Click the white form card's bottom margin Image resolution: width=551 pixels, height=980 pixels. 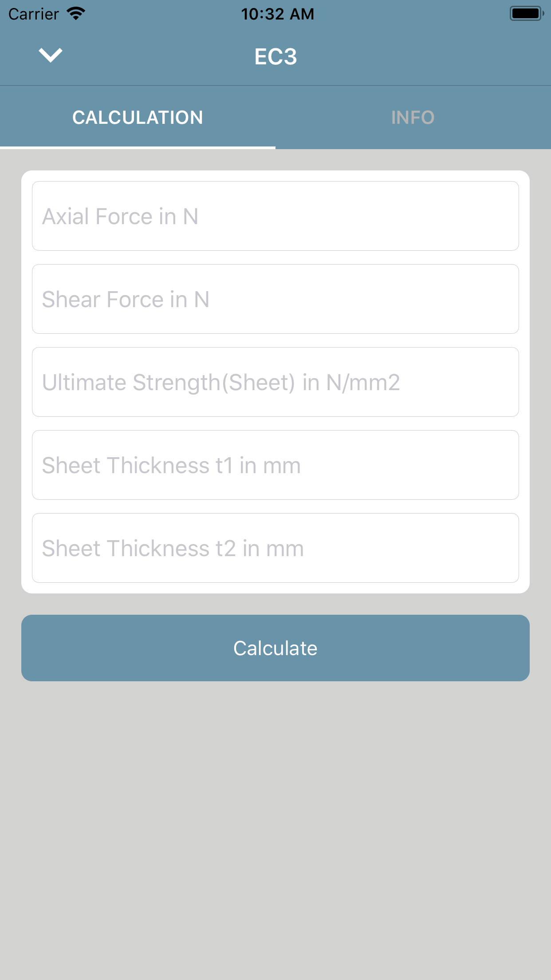tap(275, 588)
